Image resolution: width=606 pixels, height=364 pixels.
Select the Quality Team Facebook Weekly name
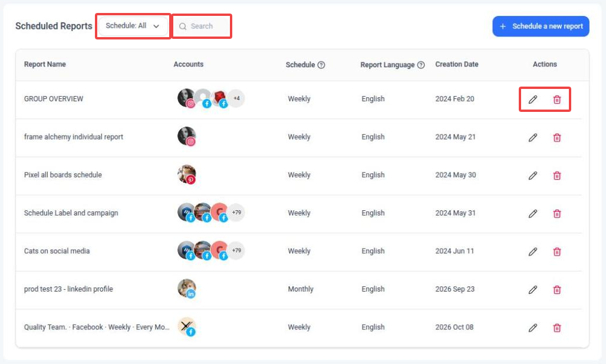tap(97, 327)
